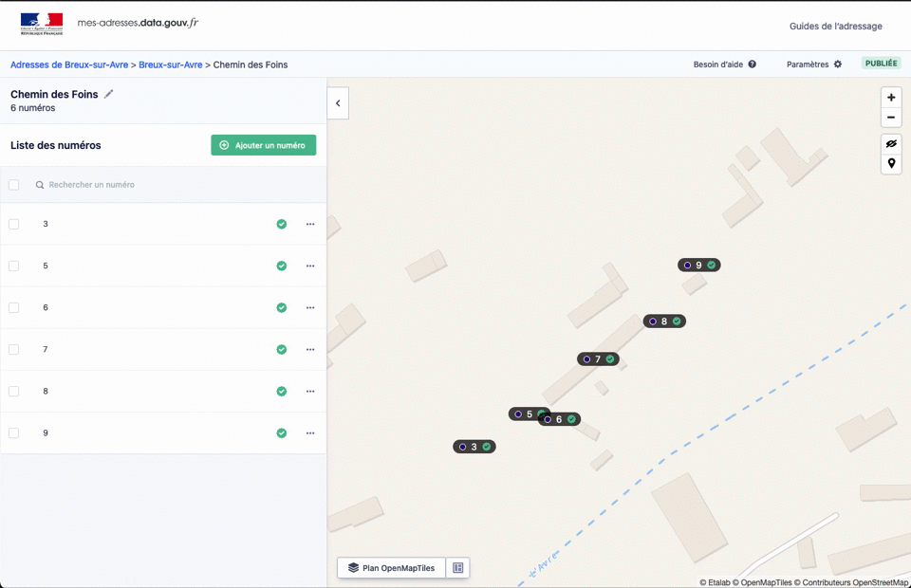Screen dimensions: 911x588
Task: Open the Besoin d'aide help icon
Action: click(752, 64)
